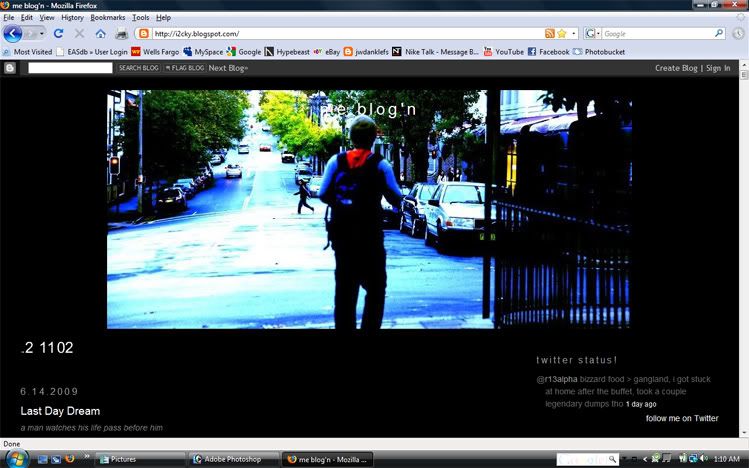Open the Wells Fargo bookmark

(155, 52)
